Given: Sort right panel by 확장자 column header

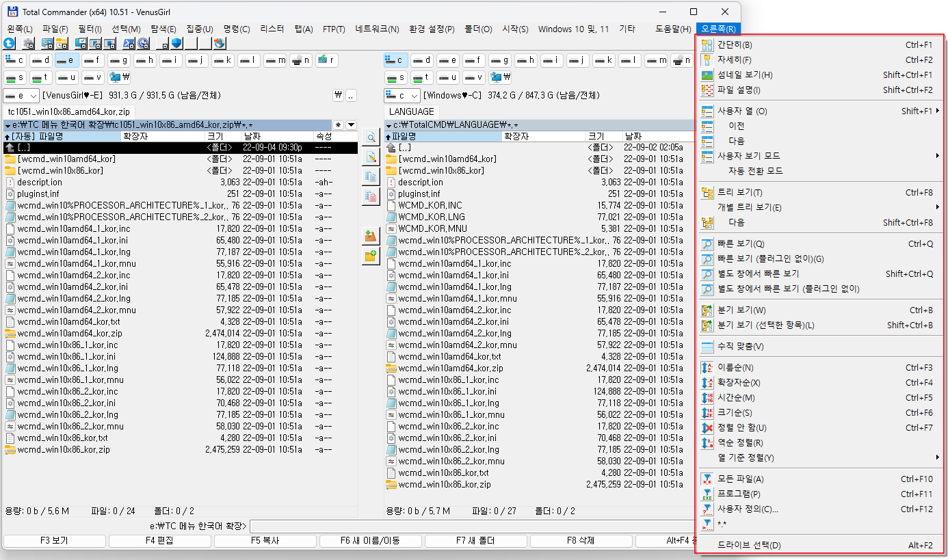Looking at the screenshot, I should tap(543, 137).
